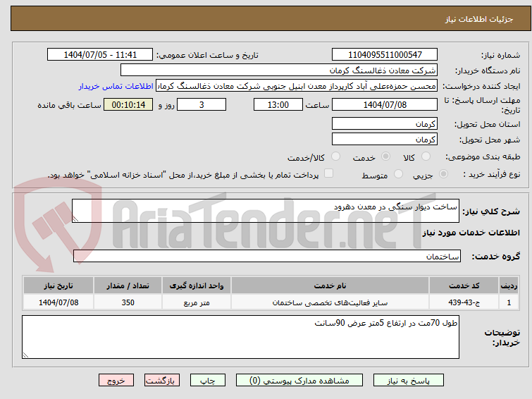Viewport: 532px width, 399px height.
Task: Click the تاریخ نیاز column header
Action: click(x=58, y=286)
